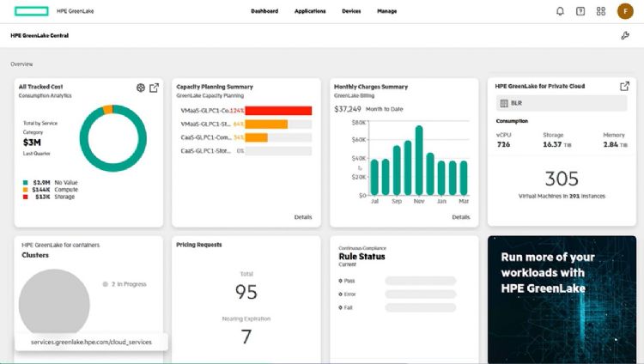The image size is (644, 364).
Task: Click the "7" nearing expiration value
Action: point(246,337)
